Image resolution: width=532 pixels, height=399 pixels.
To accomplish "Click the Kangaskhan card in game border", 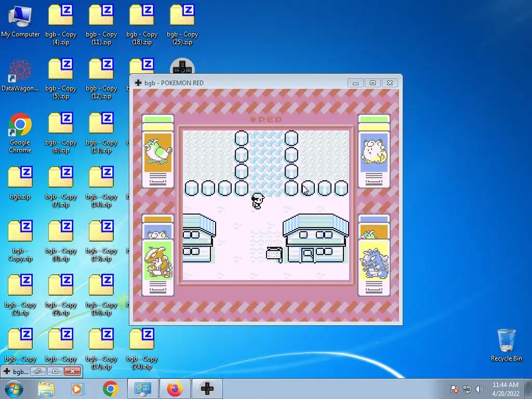I will [158, 261].
